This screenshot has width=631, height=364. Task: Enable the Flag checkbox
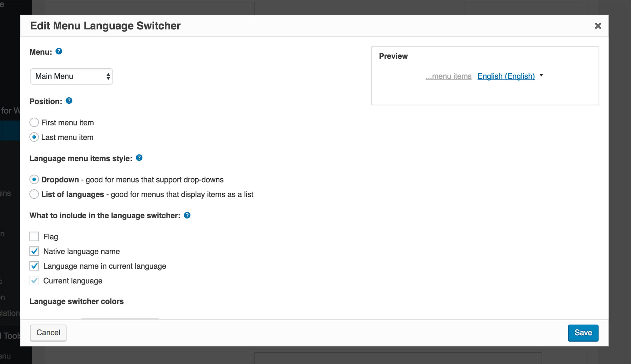point(34,236)
